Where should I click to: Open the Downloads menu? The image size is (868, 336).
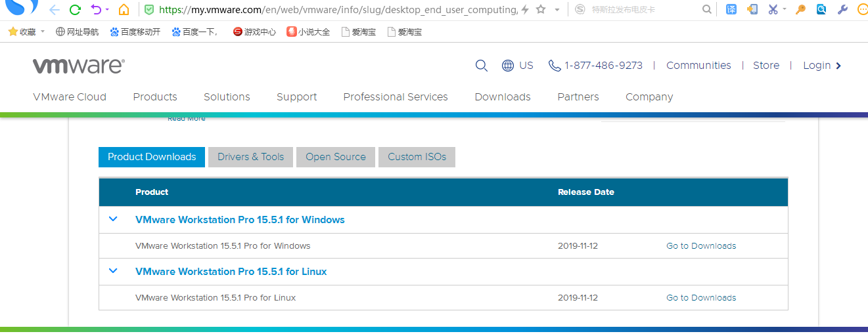point(503,97)
